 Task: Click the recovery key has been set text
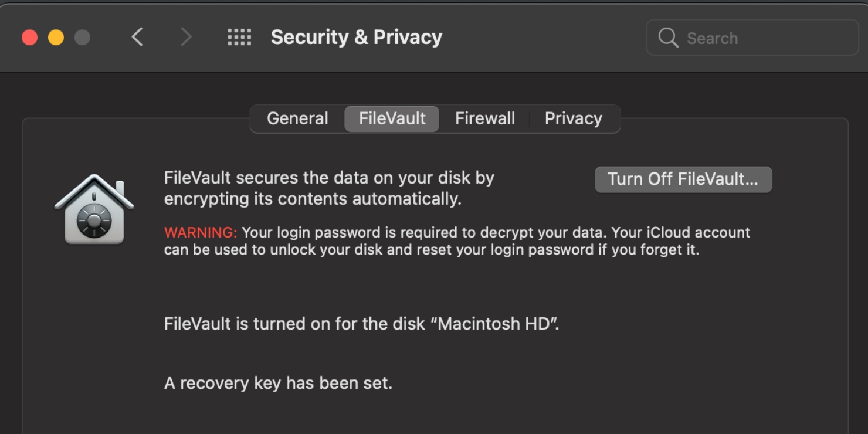(x=278, y=383)
